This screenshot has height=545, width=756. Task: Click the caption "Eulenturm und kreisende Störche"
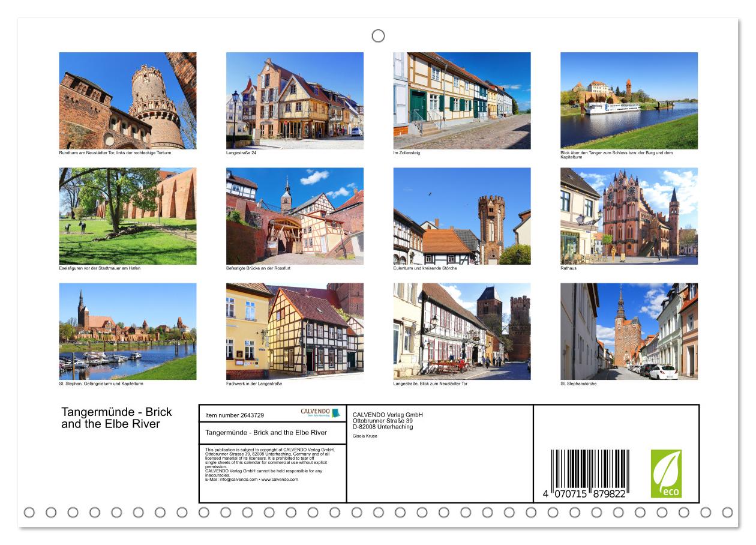(425, 268)
